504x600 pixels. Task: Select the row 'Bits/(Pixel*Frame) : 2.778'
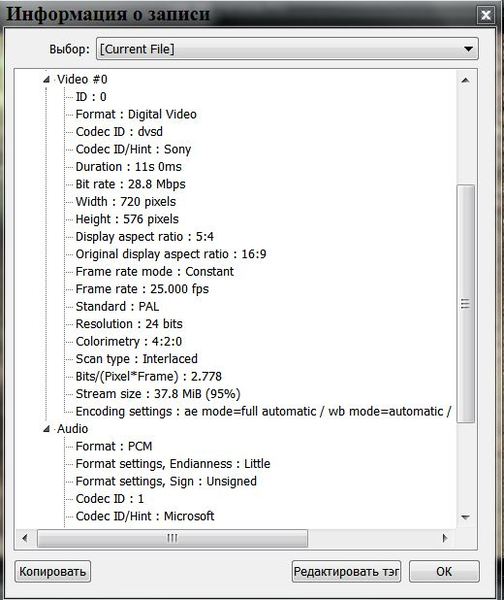tap(148, 377)
